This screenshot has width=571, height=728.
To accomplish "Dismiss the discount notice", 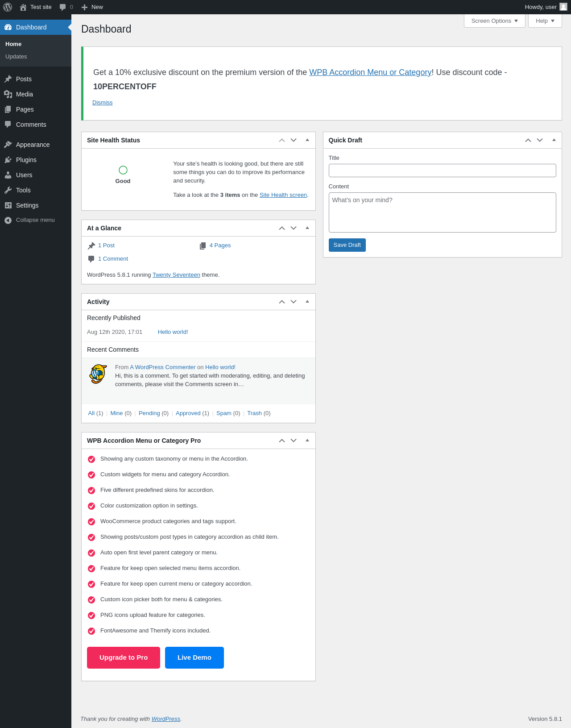I will click(x=102, y=103).
